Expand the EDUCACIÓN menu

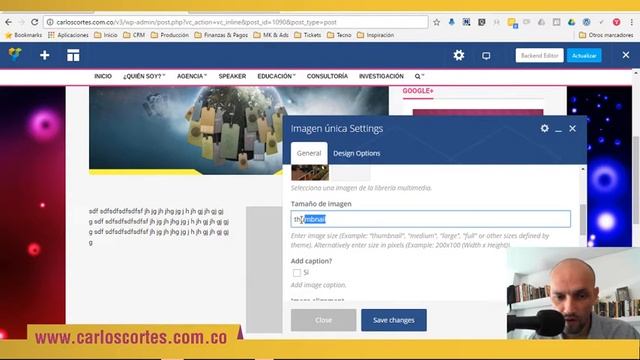276,76
